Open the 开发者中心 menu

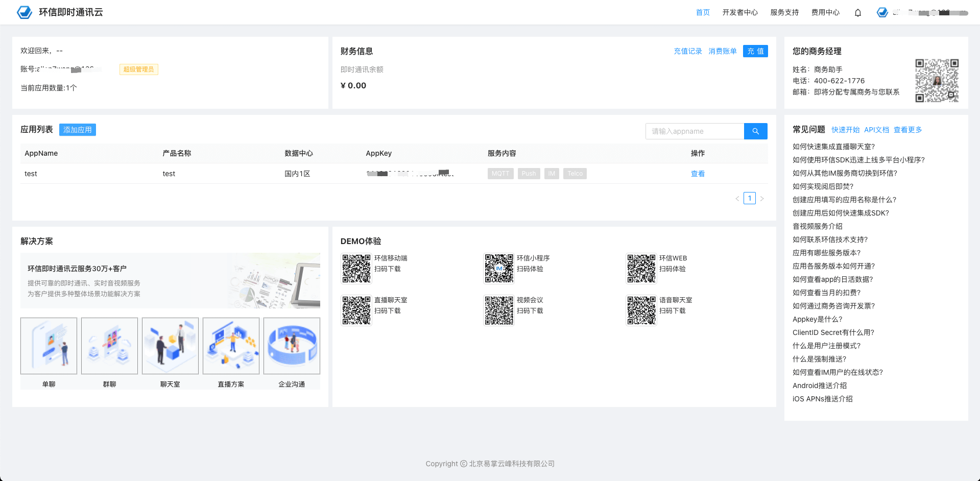(740, 12)
